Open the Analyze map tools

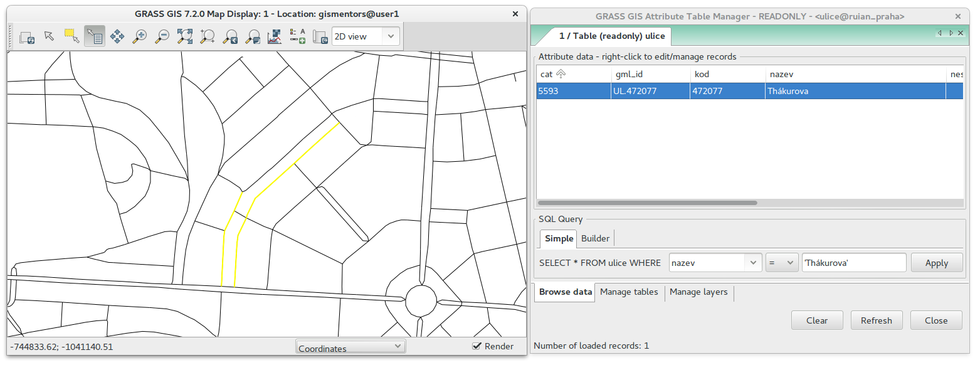pyautogui.click(x=275, y=37)
